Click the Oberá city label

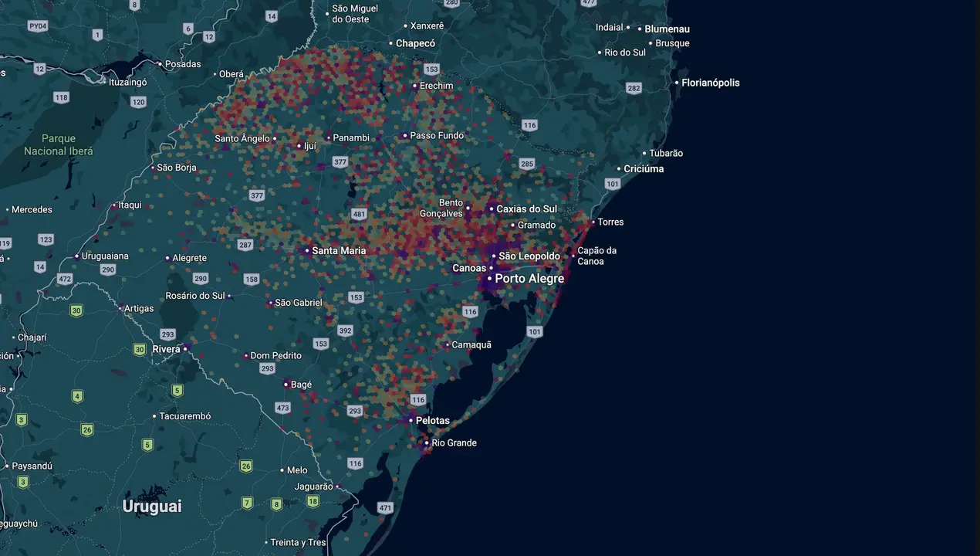231,74
